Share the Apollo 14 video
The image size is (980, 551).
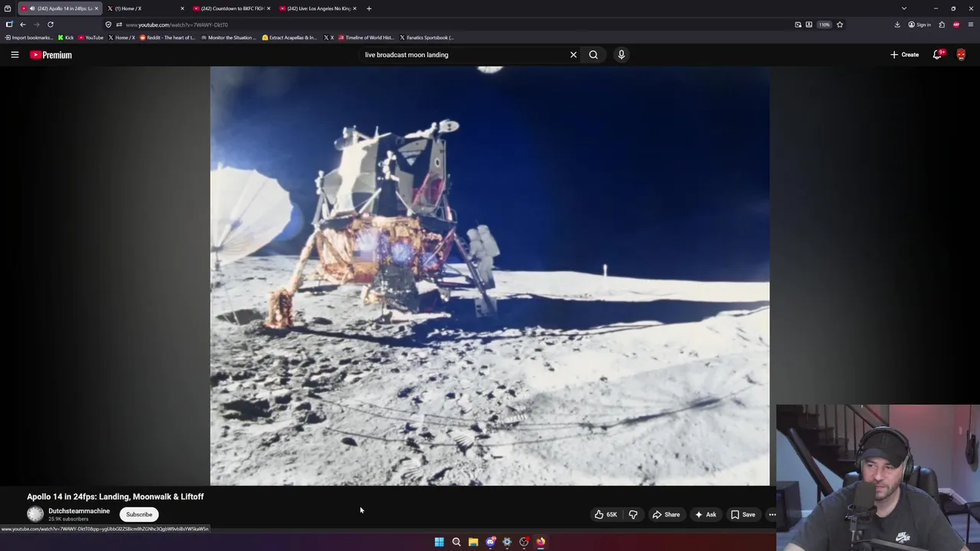coord(666,514)
